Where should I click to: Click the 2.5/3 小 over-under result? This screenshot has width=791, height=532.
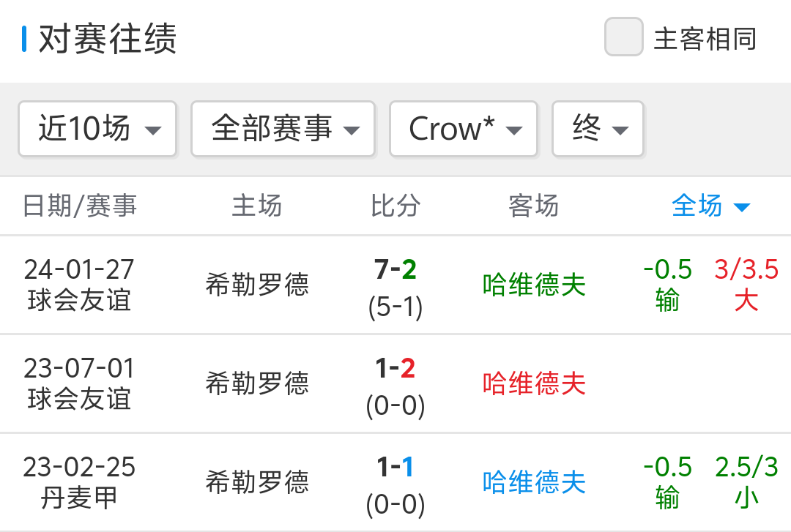coord(746,482)
